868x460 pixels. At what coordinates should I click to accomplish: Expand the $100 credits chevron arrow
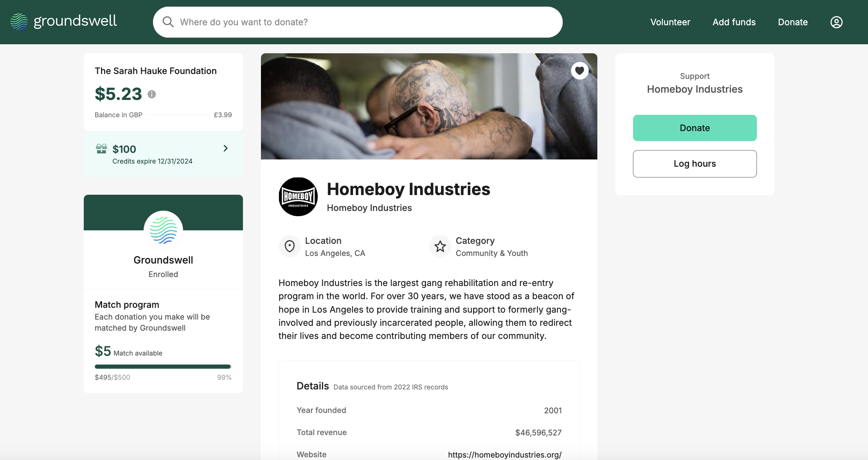pyautogui.click(x=226, y=148)
